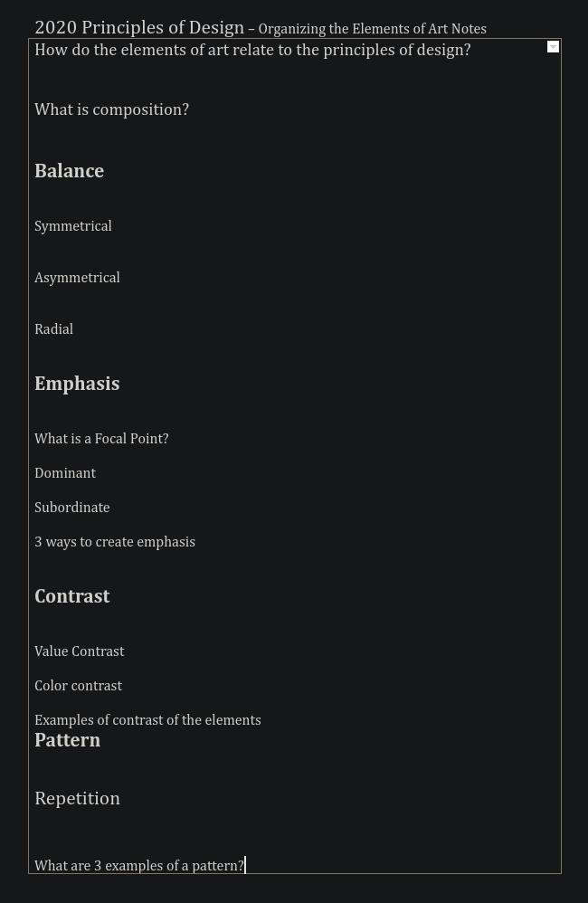588x903 pixels.
Task: Click the "Pattern" heading
Action: click(67, 740)
